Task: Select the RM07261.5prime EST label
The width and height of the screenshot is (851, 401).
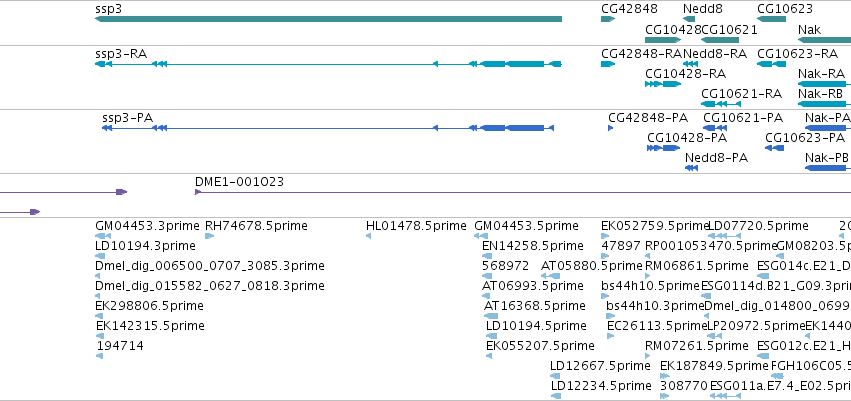Action: 697,346
